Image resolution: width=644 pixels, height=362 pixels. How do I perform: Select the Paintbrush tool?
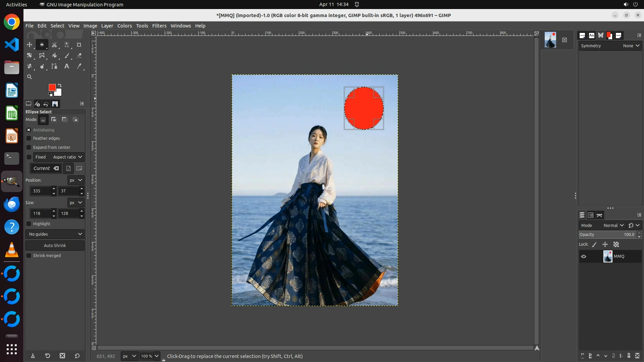coord(67,56)
